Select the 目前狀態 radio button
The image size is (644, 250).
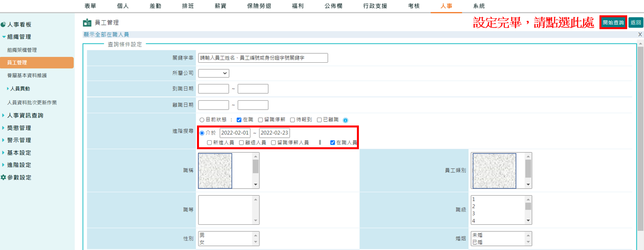(x=202, y=120)
